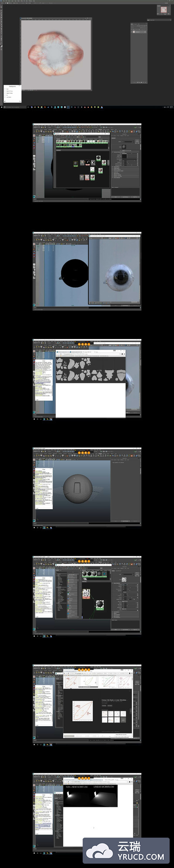This screenshot has height=868, width=174.
Task: Select the black sphere beside the Render View
Action: point(74,273)
